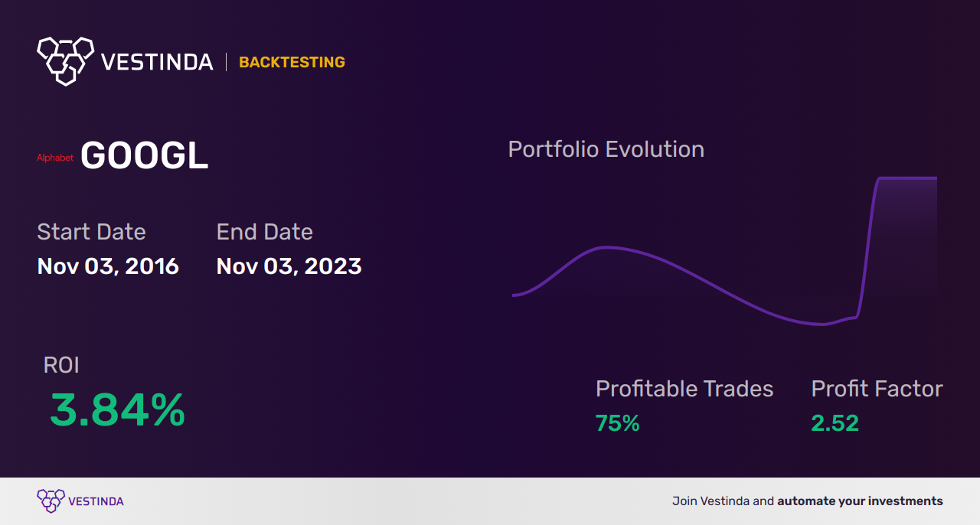
Task: Select the 3.84% ROI value
Action: coord(117,410)
